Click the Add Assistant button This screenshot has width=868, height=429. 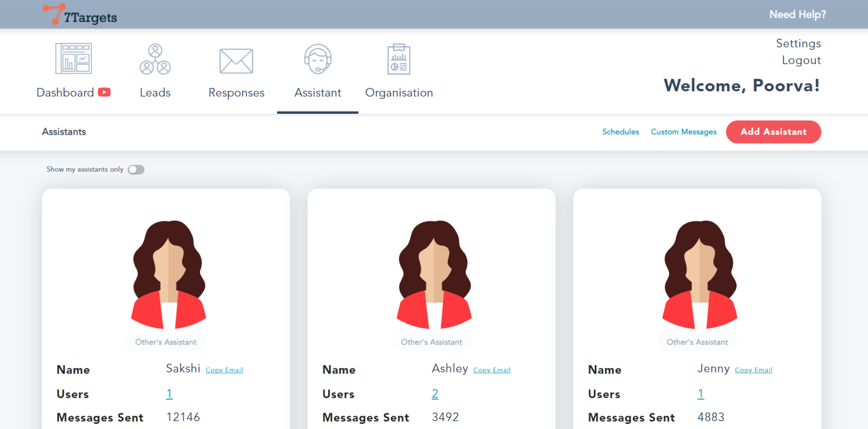[x=773, y=132]
